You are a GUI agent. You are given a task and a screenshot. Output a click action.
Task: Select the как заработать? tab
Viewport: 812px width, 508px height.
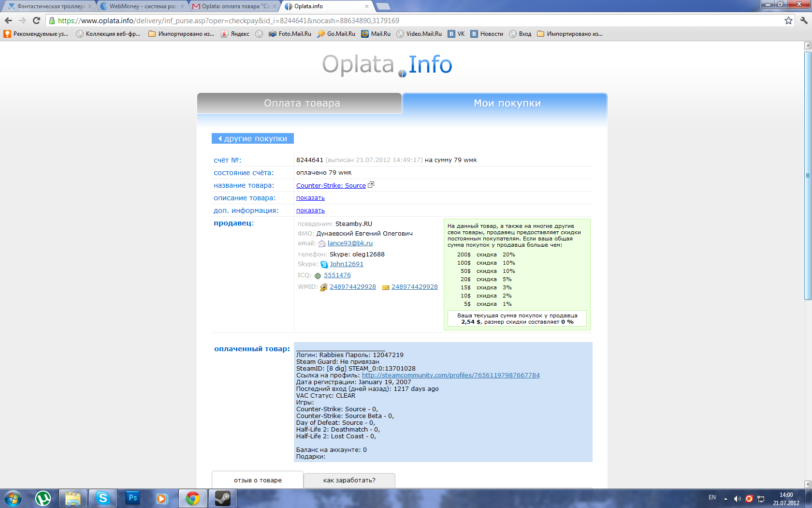[x=349, y=480]
